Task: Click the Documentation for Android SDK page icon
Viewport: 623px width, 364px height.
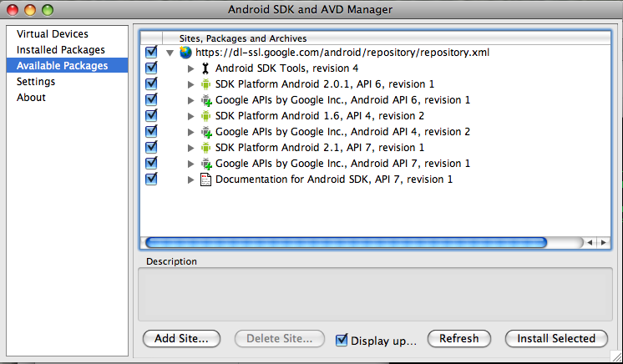Action: pyautogui.click(x=205, y=179)
